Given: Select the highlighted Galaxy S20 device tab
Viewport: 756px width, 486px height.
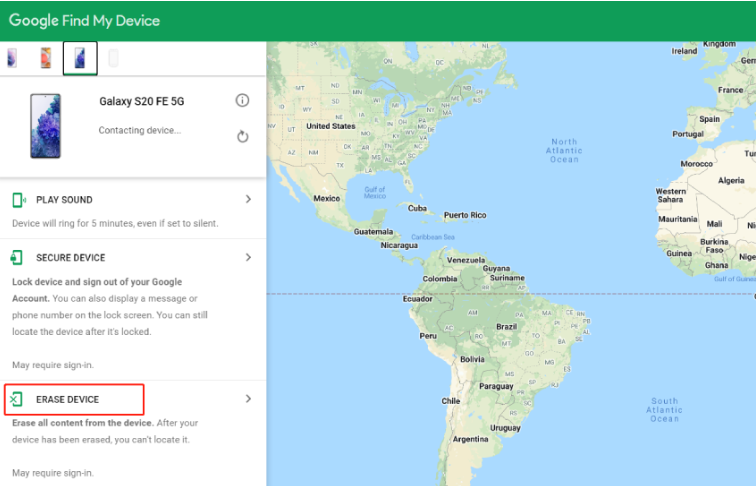Looking at the screenshot, I should [x=80, y=58].
